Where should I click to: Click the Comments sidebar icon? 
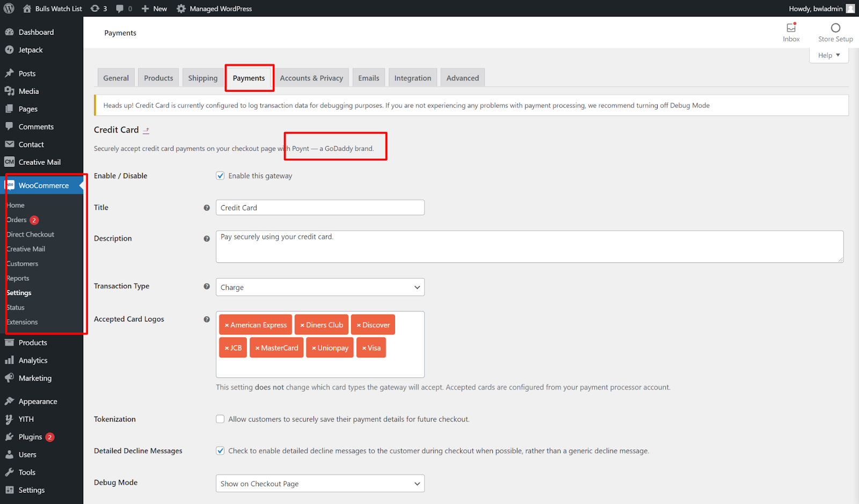point(9,127)
